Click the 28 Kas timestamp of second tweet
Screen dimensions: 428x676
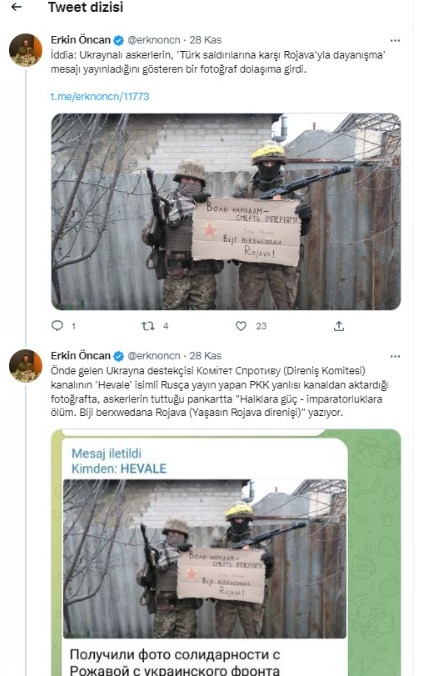[x=206, y=356]
